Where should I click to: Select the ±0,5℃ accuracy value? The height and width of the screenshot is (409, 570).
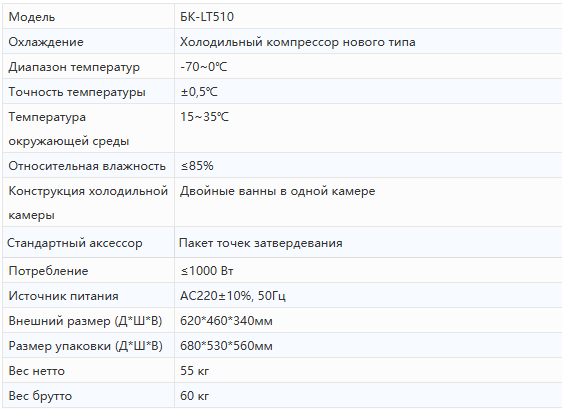pyautogui.click(x=199, y=92)
